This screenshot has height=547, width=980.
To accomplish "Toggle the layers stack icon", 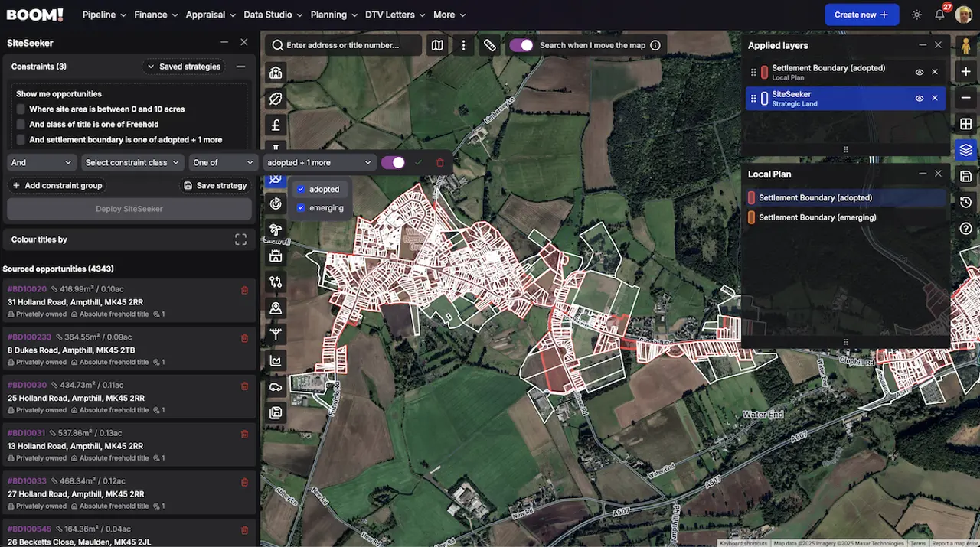I will tap(965, 150).
